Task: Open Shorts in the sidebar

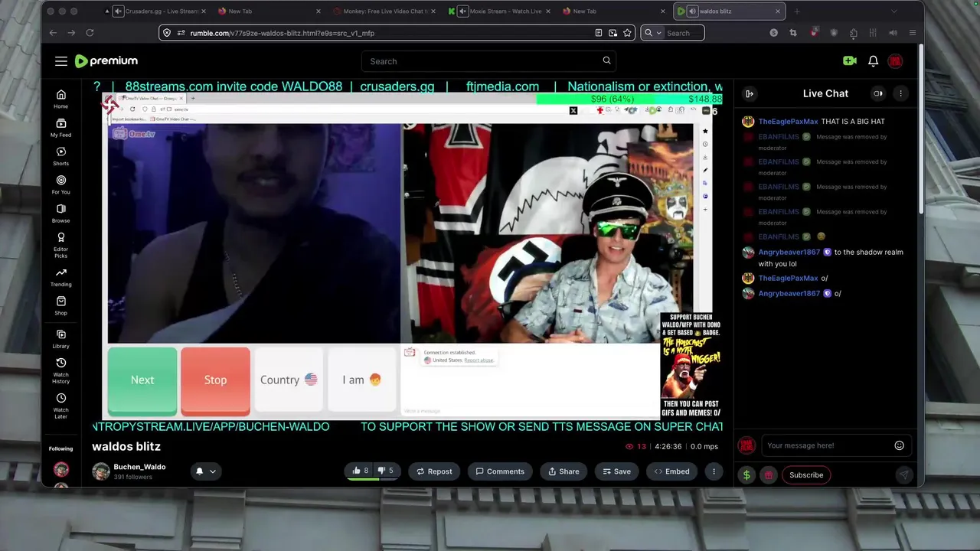Action: 60,156
